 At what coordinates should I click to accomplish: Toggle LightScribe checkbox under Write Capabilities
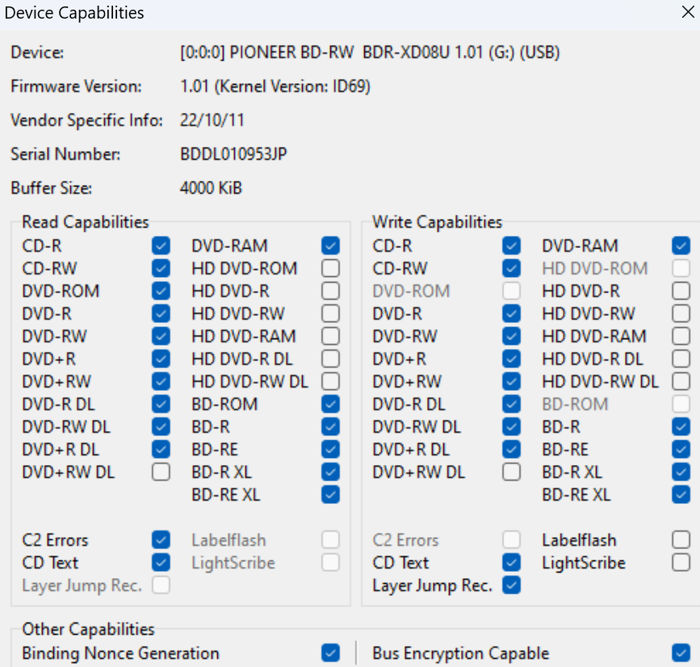pos(681,563)
